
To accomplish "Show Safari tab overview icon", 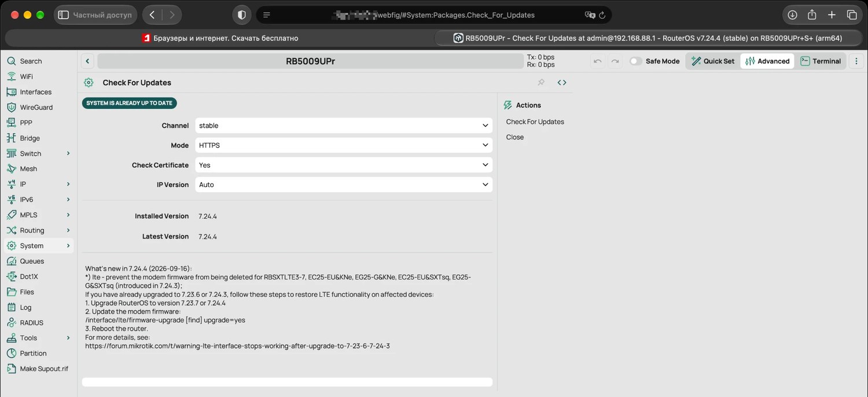I will [x=852, y=15].
